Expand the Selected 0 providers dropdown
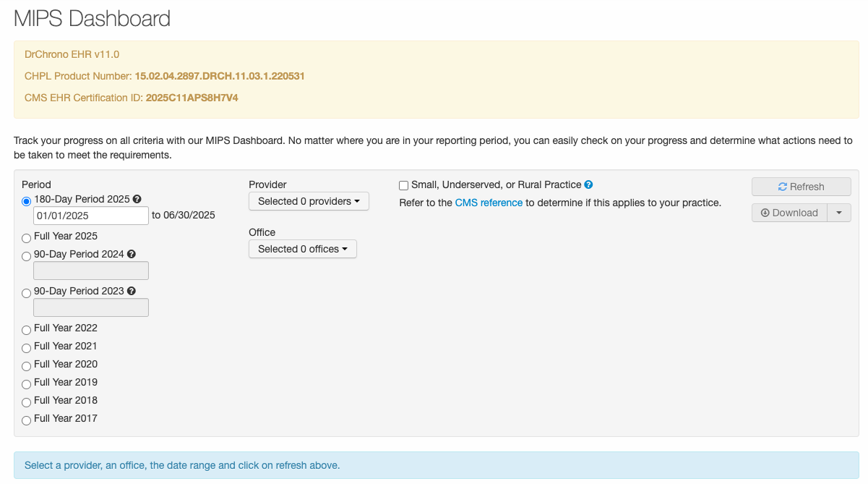The height and width of the screenshot is (484, 868). [309, 201]
